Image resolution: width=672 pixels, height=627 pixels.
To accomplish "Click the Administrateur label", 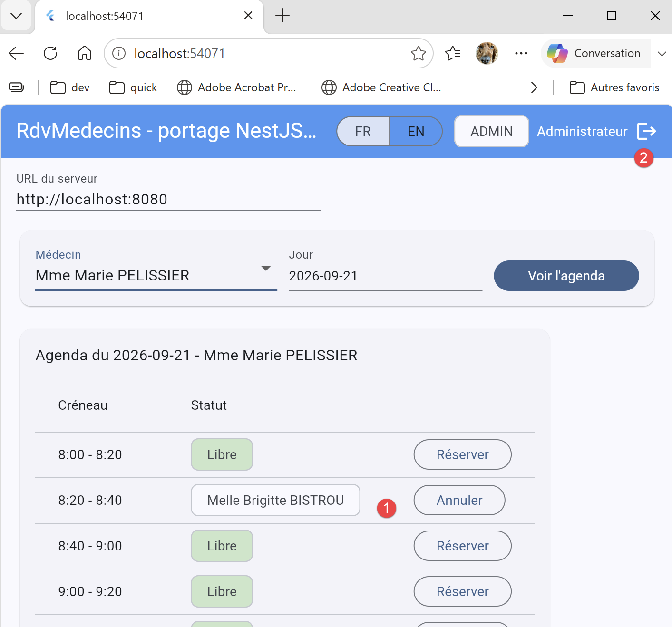I will tap(582, 131).
